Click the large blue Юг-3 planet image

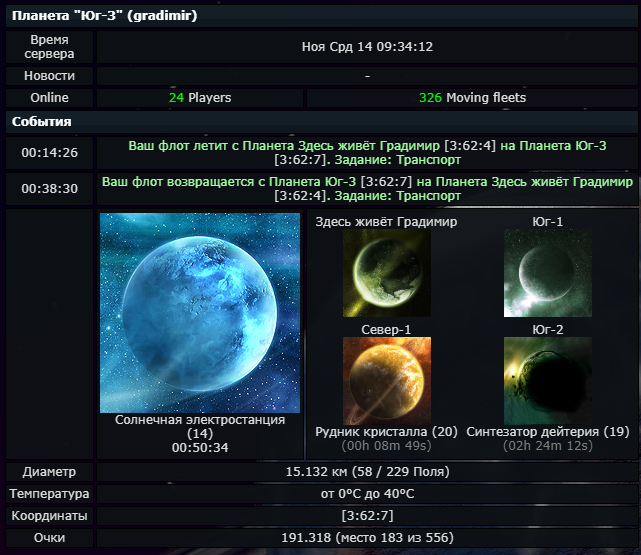[200, 312]
